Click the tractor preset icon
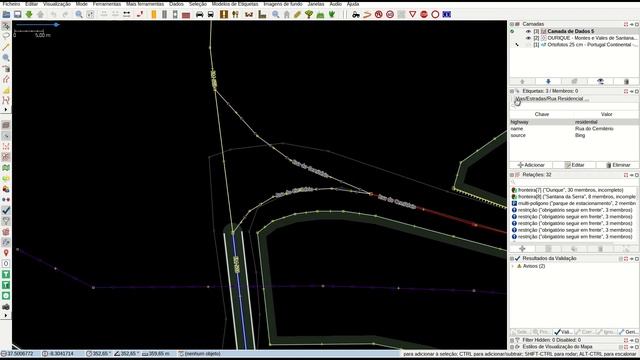The height and width of the screenshot is (360, 640). [356, 14]
